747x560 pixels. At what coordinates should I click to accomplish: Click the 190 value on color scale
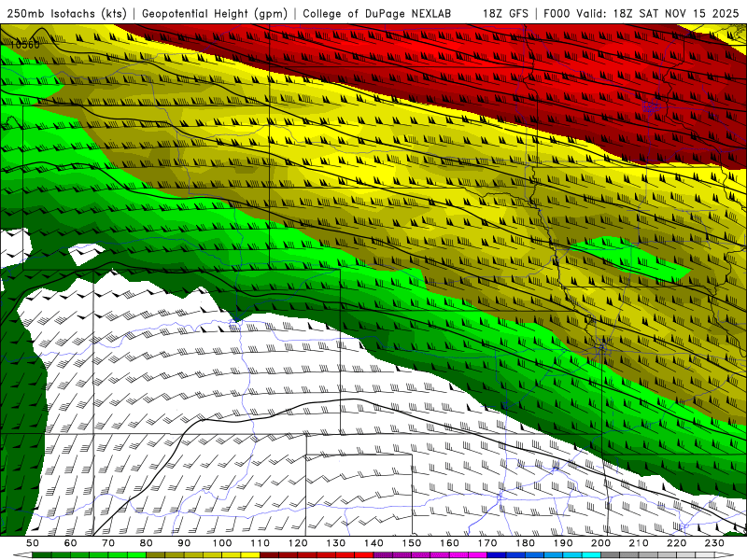point(563,543)
